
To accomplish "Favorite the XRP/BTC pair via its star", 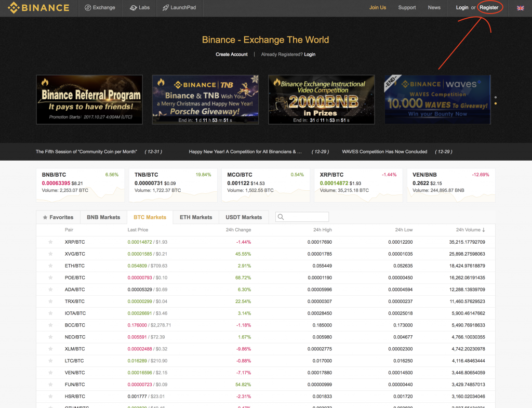I will click(x=50, y=242).
